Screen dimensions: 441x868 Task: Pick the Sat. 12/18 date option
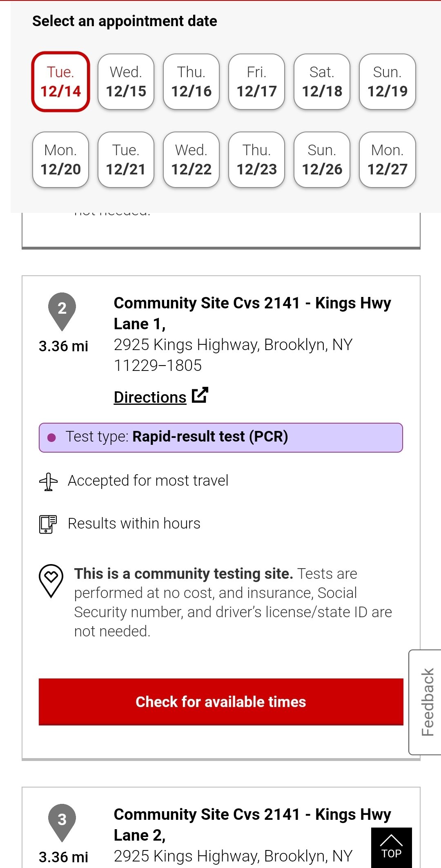(322, 81)
